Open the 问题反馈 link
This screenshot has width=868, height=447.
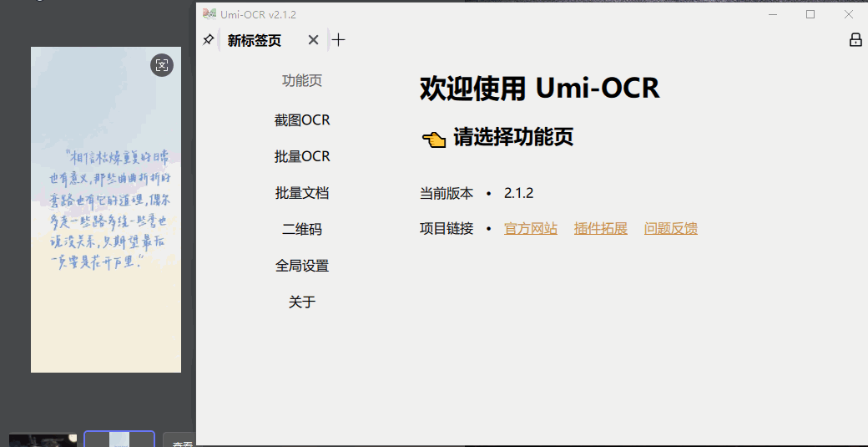point(671,228)
